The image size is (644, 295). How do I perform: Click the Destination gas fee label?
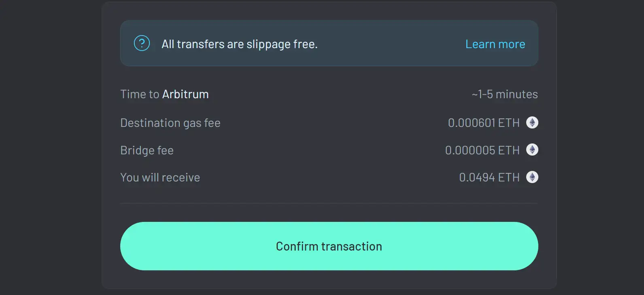(170, 123)
